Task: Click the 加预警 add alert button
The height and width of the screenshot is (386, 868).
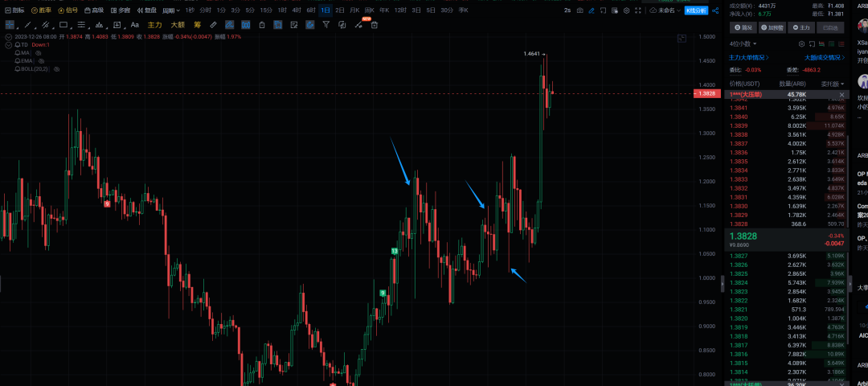Action: click(772, 27)
